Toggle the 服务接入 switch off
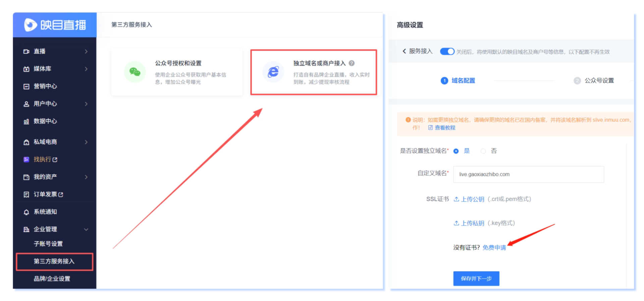Screen dimensions: 644x301 pyautogui.click(x=447, y=51)
